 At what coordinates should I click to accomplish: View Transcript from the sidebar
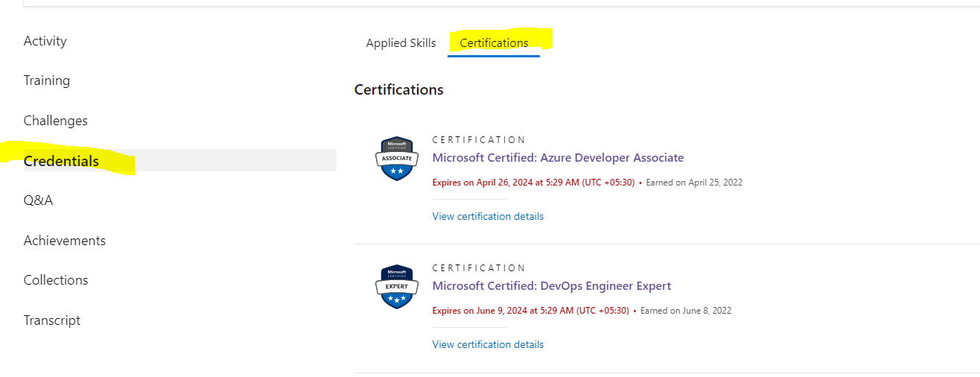52,320
